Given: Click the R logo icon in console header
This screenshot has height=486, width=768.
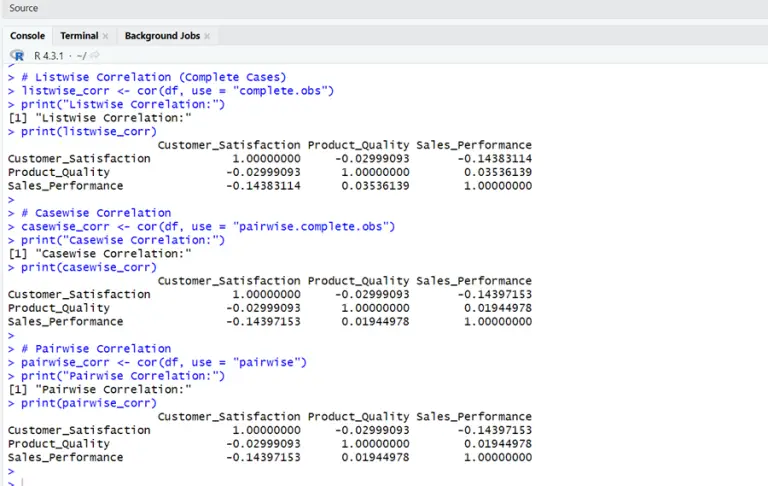Looking at the screenshot, I should pyautogui.click(x=17, y=56).
